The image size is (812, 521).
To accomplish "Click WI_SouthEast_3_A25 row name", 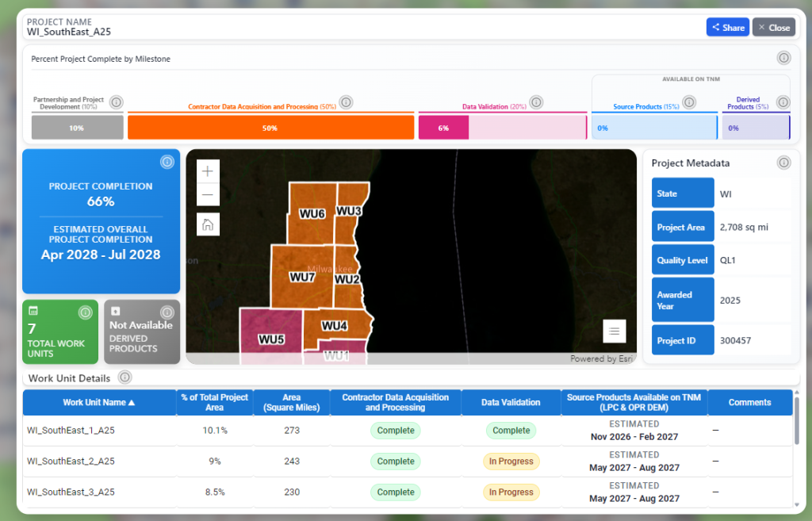I will pyautogui.click(x=71, y=492).
